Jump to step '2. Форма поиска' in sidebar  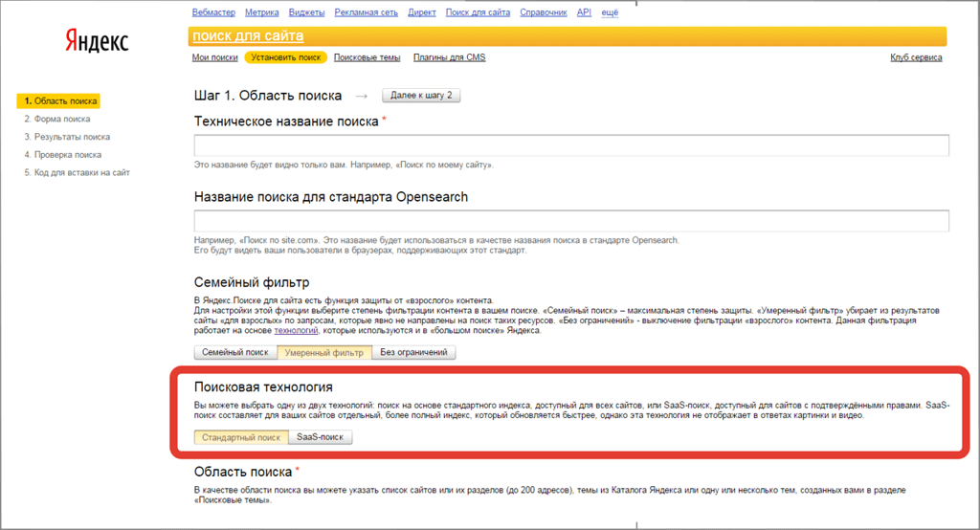(57, 120)
